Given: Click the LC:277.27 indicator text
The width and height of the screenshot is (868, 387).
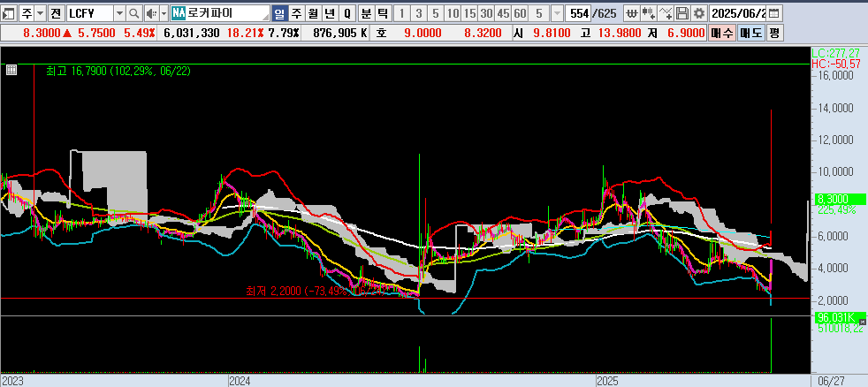Looking at the screenshot, I should pyautogui.click(x=838, y=53).
